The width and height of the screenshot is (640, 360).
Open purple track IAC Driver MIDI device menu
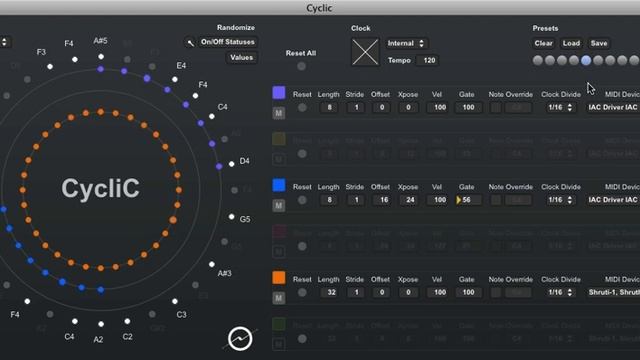[613, 108]
